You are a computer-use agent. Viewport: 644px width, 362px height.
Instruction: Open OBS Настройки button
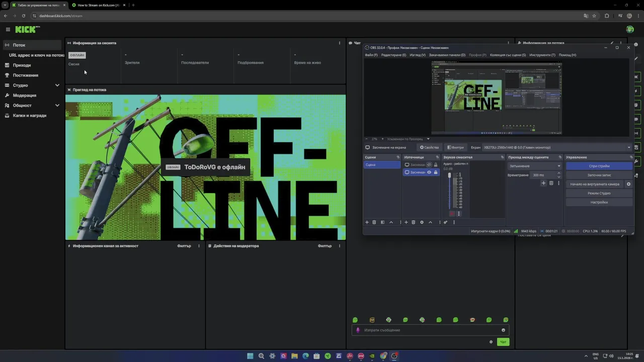click(x=599, y=202)
